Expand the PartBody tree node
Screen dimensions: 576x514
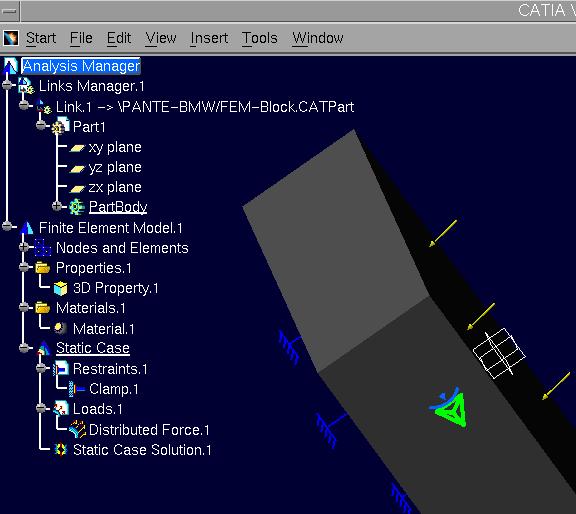pyautogui.click(x=57, y=206)
